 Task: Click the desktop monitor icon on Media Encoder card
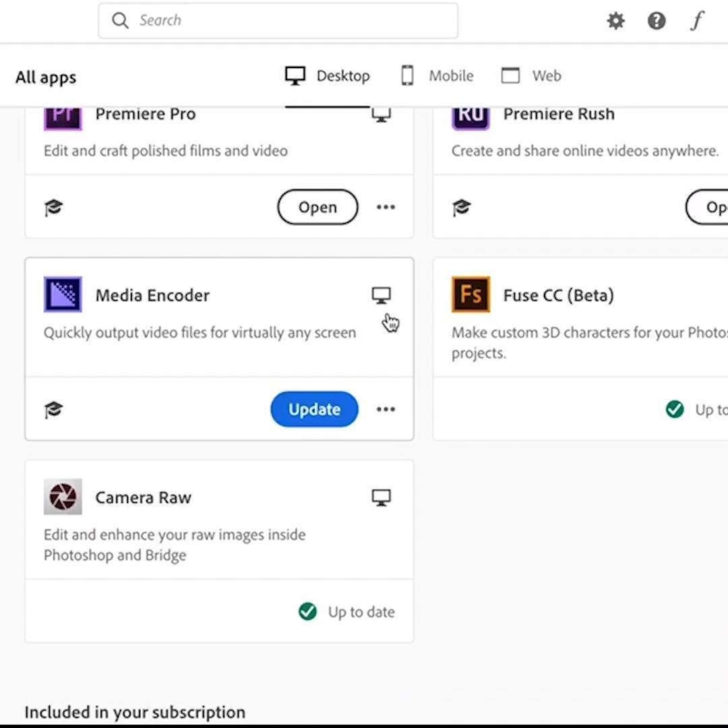pyautogui.click(x=381, y=295)
